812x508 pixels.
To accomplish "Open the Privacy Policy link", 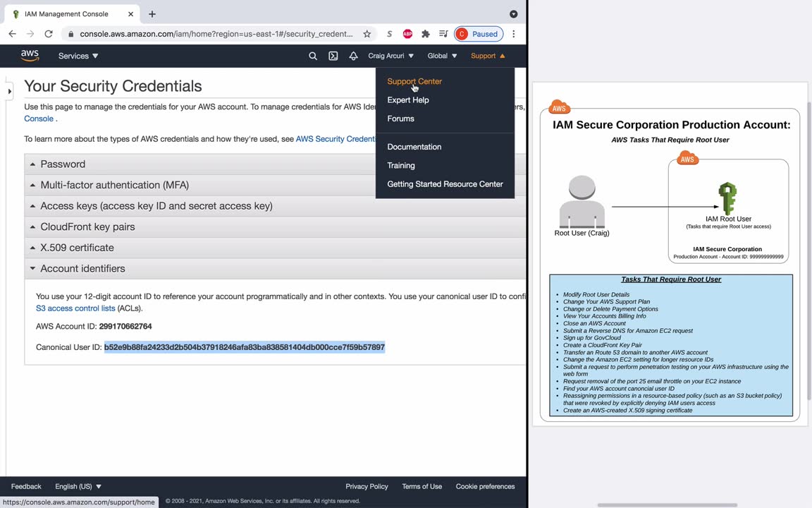I will click(367, 486).
